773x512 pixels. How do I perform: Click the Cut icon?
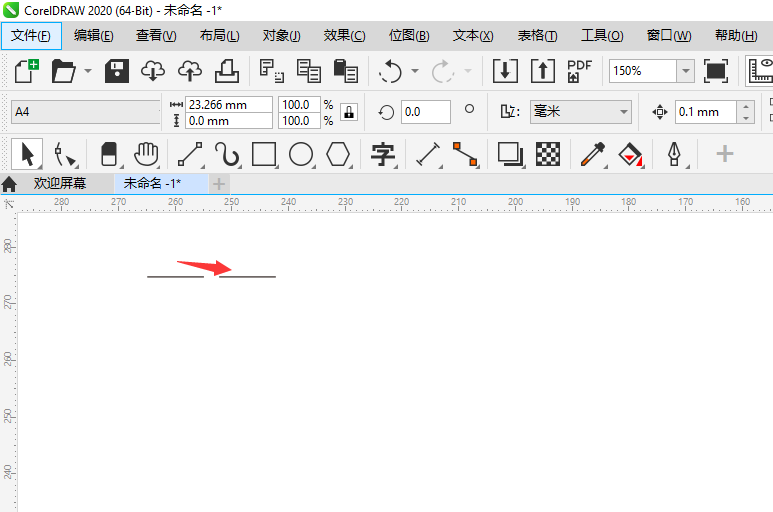pos(272,70)
